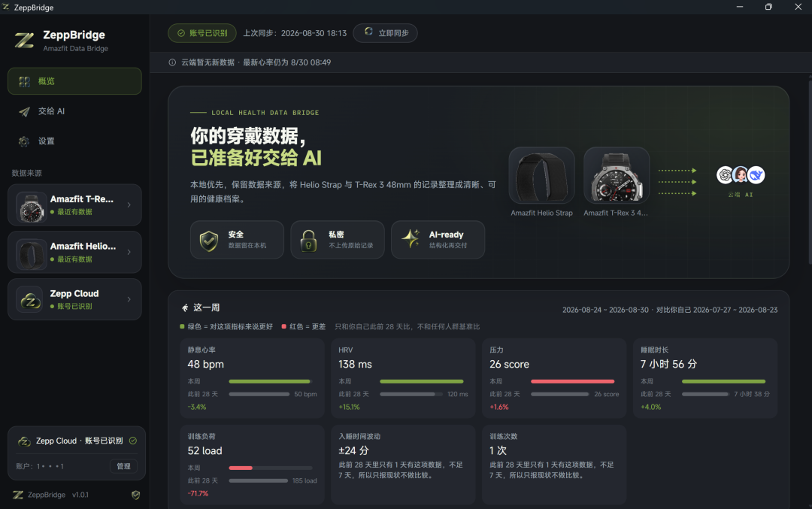Click the green 本周 bar in 静息心率
Screen dimensions: 812x509
[270, 382]
